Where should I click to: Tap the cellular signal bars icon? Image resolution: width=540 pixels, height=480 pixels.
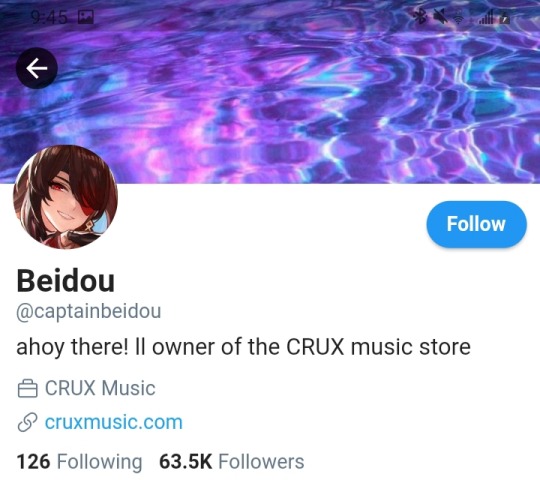[486, 17]
